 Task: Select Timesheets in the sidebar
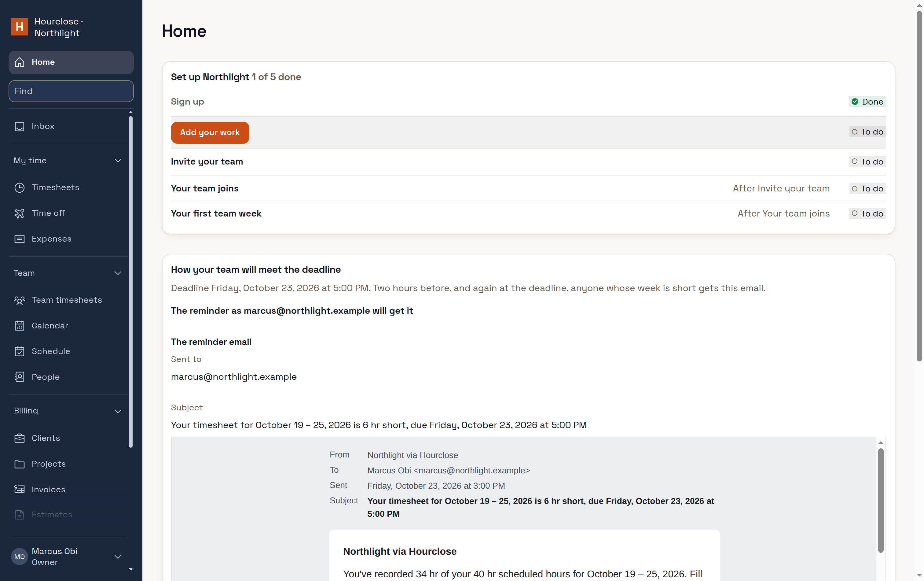[68, 187]
